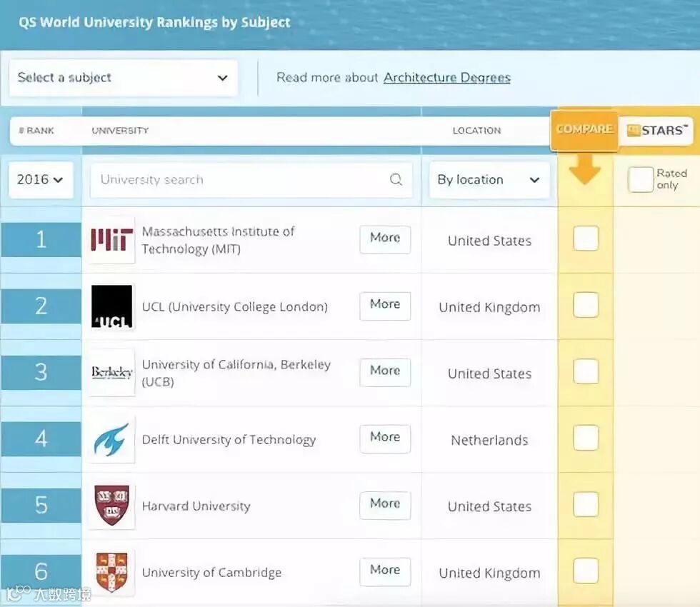The width and height of the screenshot is (700, 607).
Task: Click the Delft University flame logo
Action: pyautogui.click(x=112, y=439)
